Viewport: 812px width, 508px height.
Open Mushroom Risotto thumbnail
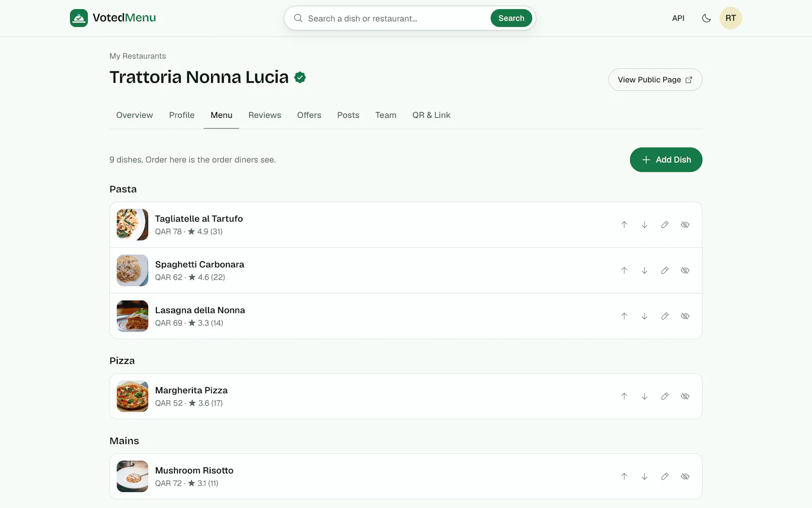(x=132, y=477)
